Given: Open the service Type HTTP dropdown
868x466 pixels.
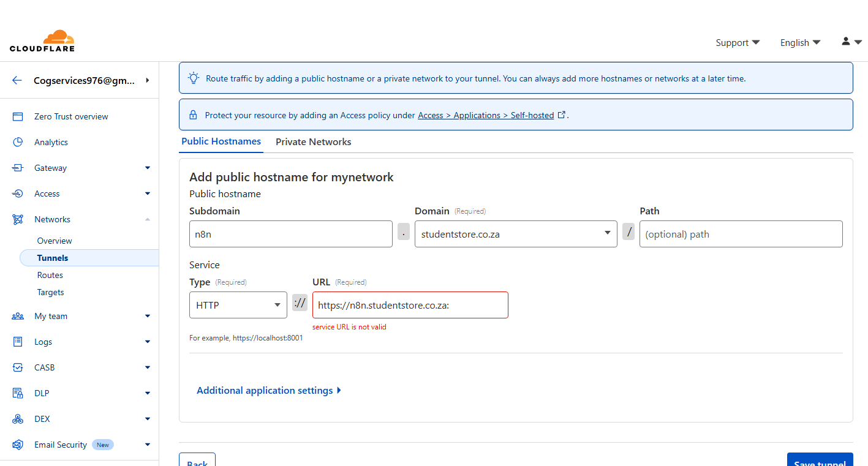Looking at the screenshot, I should [x=238, y=305].
